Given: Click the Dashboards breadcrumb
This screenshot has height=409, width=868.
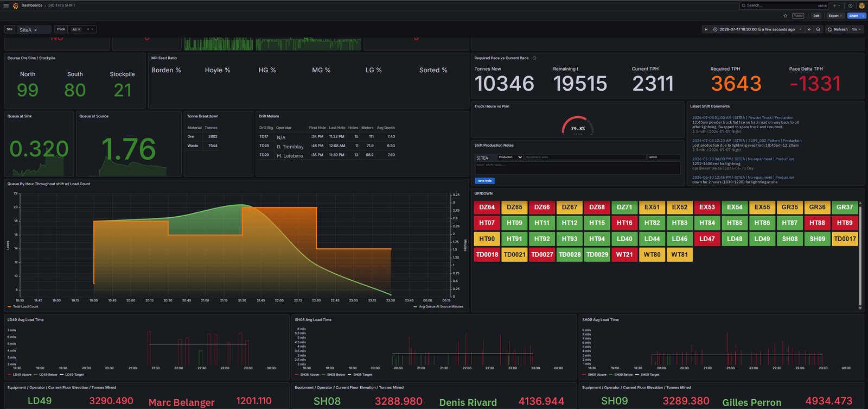Looking at the screenshot, I should tap(32, 5).
